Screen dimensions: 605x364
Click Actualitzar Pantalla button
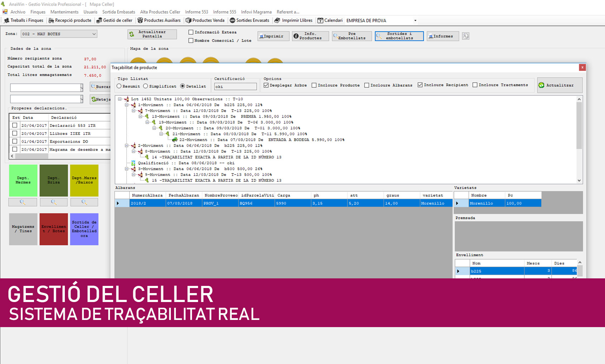[x=152, y=34]
